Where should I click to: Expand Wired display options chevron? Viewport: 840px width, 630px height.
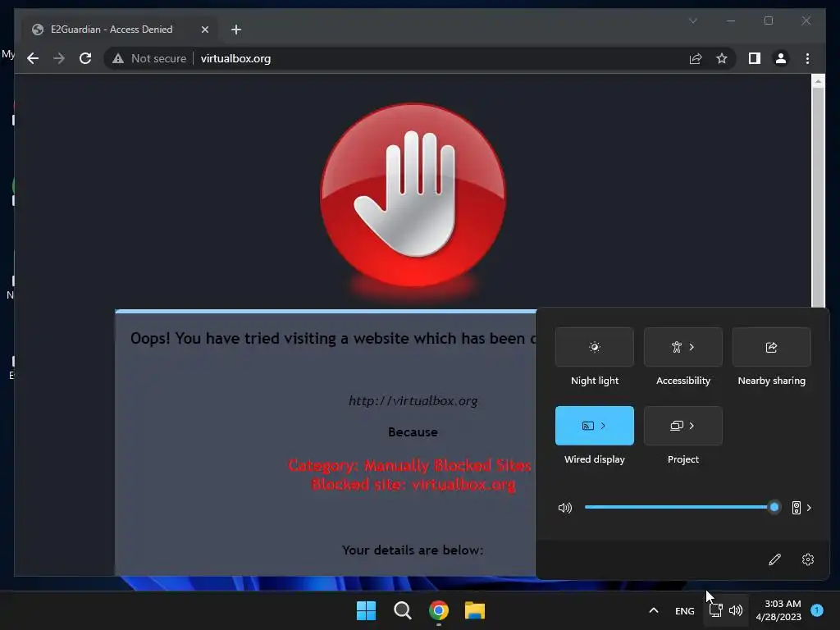click(x=603, y=426)
